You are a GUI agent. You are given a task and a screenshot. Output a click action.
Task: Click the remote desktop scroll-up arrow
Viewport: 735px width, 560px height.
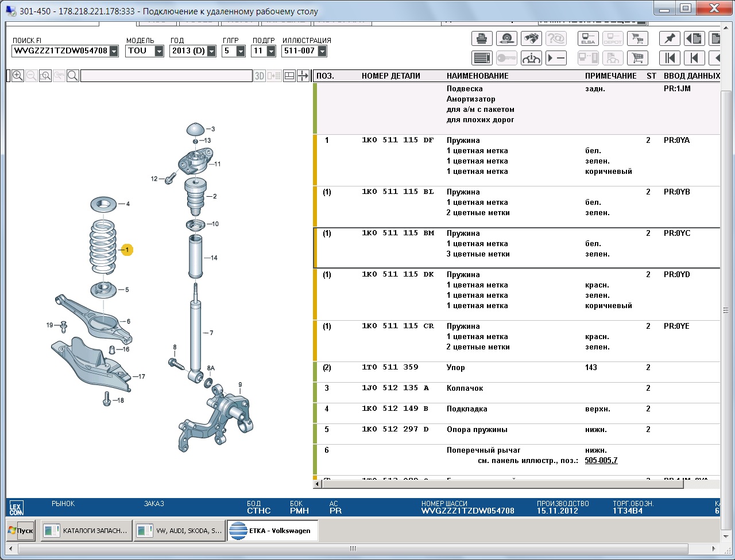click(726, 26)
